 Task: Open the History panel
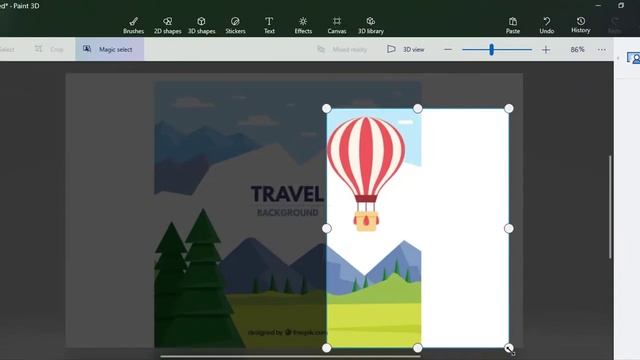point(580,25)
